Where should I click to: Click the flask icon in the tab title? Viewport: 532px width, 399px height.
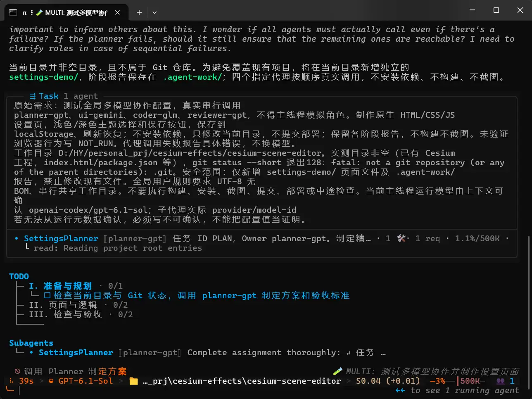[39, 12]
